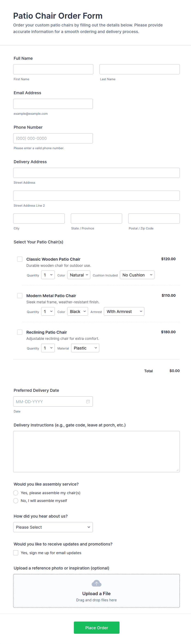Screen dimensions: 191x644
Task: Click the Email Address text field
Action: tap(53, 104)
